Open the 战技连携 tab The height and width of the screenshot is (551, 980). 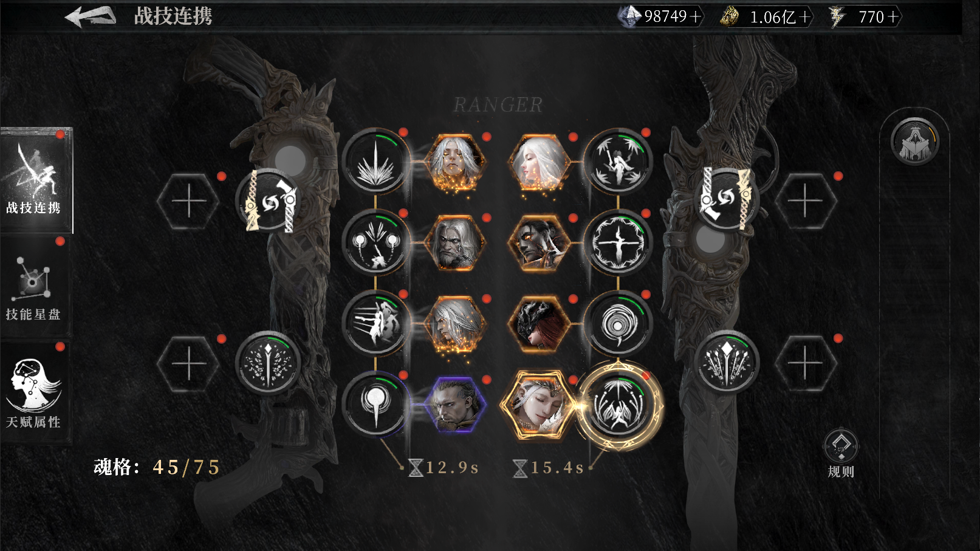pyautogui.click(x=36, y=180)
